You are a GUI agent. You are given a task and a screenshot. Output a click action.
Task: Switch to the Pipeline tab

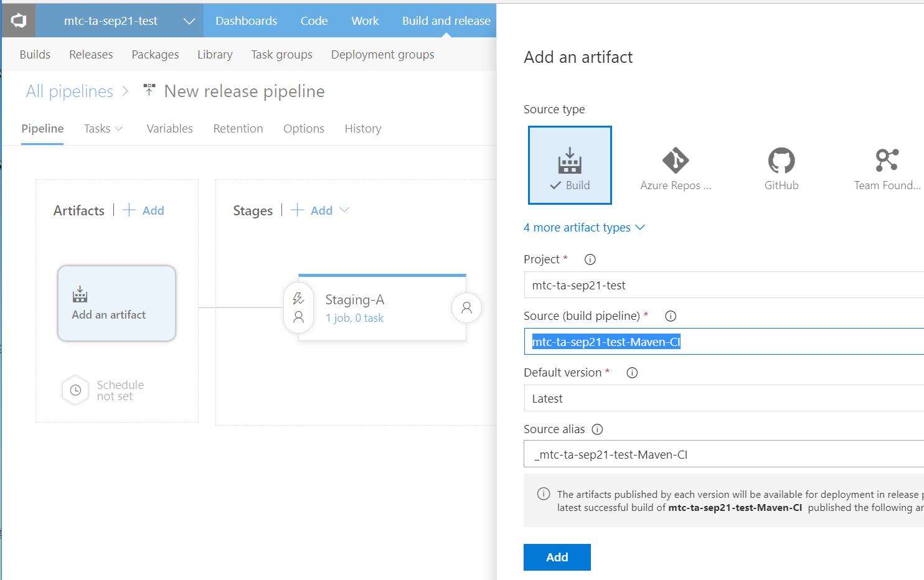[42, 129]
